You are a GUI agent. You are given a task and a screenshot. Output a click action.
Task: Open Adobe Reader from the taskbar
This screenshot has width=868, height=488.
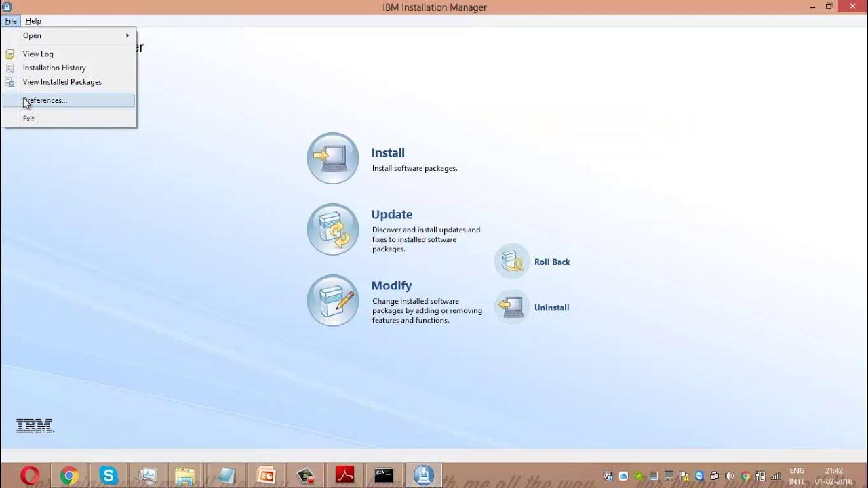tap(344, 476)
